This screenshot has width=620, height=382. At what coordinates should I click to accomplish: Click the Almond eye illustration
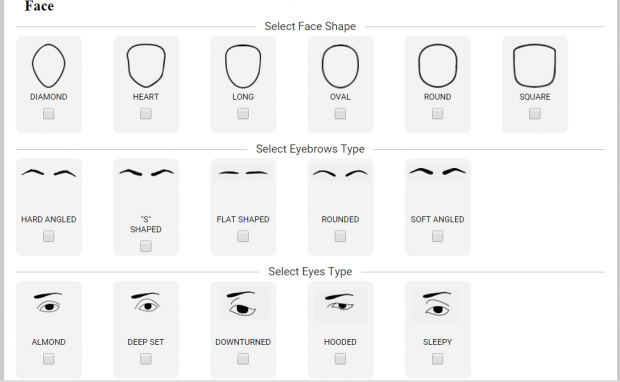click(x=49, y=303)
